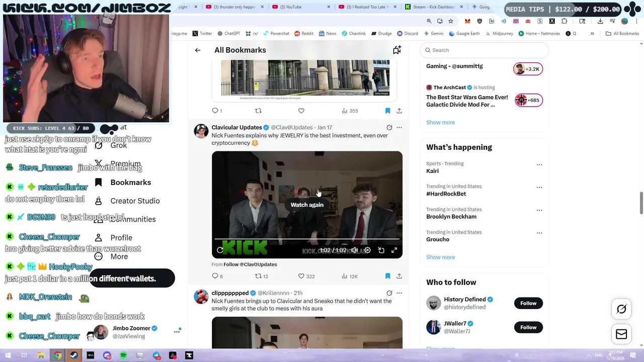Open options for #HardRockBet trend

539,187
